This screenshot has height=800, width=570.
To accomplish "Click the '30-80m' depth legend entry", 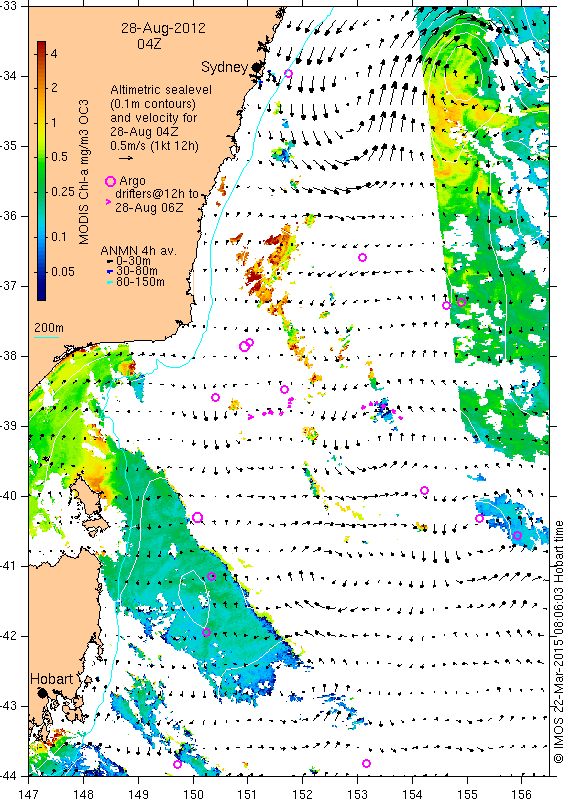I will (137, 271).
